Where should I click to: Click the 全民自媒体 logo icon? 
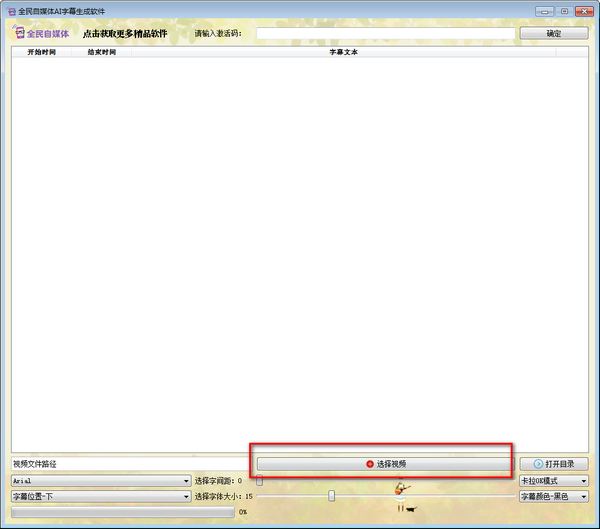click(19, 33)
